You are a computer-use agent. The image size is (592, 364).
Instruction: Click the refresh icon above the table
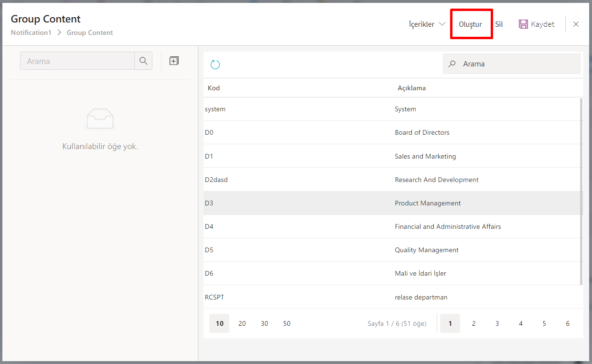click(215, 64)
